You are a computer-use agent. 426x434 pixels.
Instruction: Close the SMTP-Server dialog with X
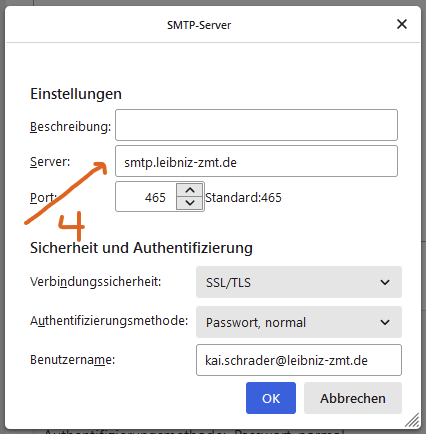[x=402, y=24]
